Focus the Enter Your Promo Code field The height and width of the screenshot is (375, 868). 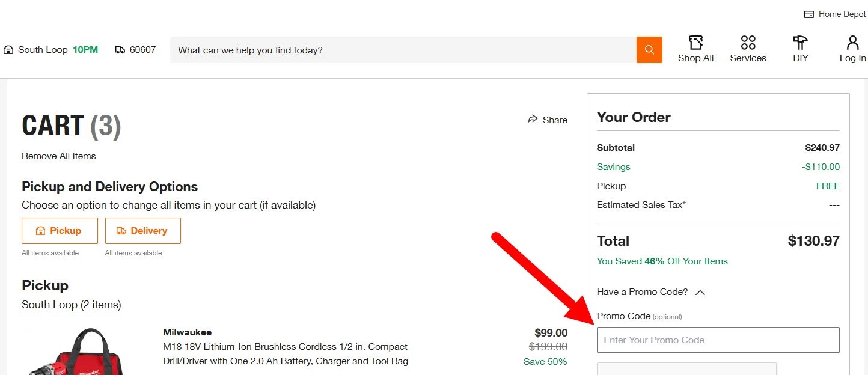click(x=718, y=340)
